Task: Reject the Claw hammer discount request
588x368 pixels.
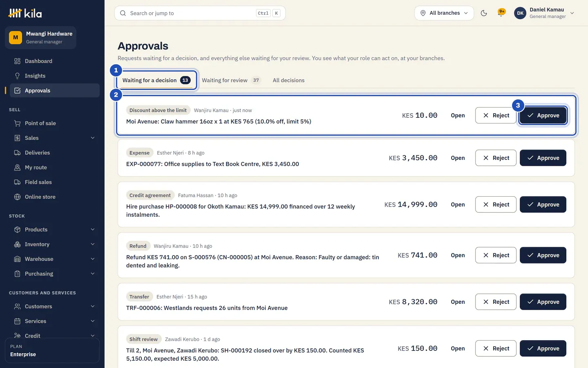Action: [x=496, y=115]
